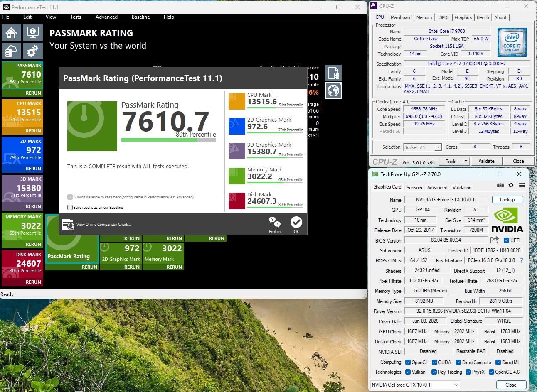Toggle Submit Baseline to Passmark checkbox

tap(70, 197)
